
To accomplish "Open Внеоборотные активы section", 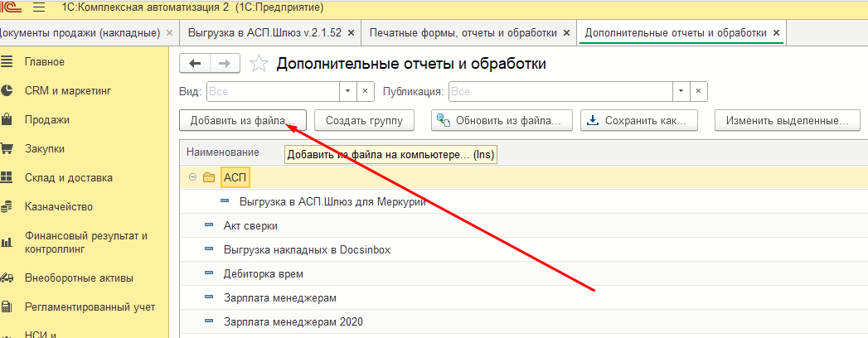I will tap(79, 278).
